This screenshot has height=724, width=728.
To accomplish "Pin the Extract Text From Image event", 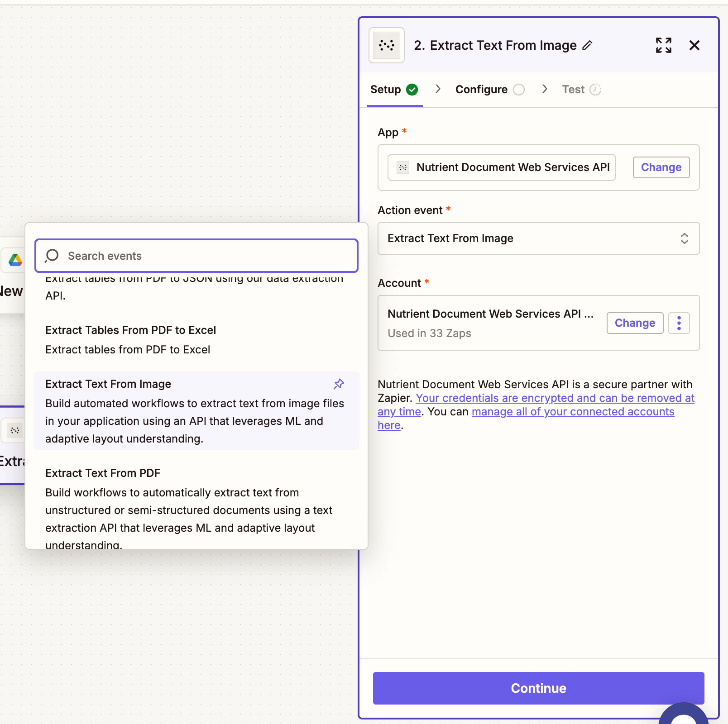I will pyautogui.click(x=339, y=384).
